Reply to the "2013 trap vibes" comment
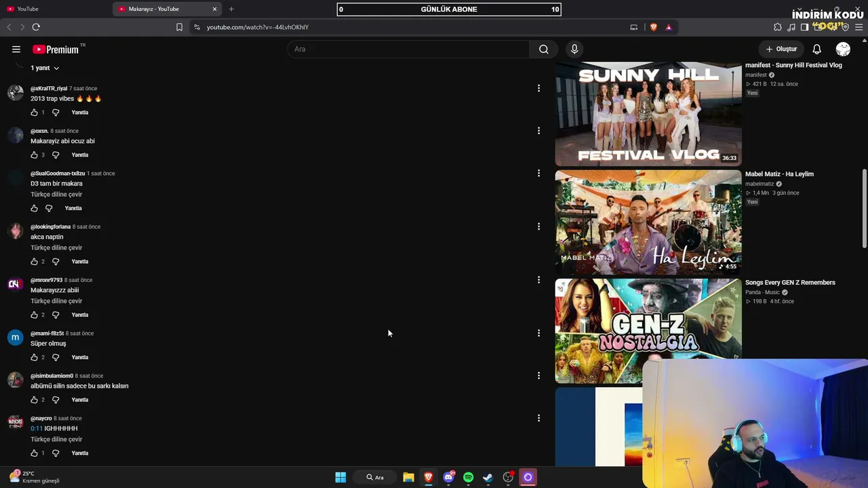 (80, 113)
